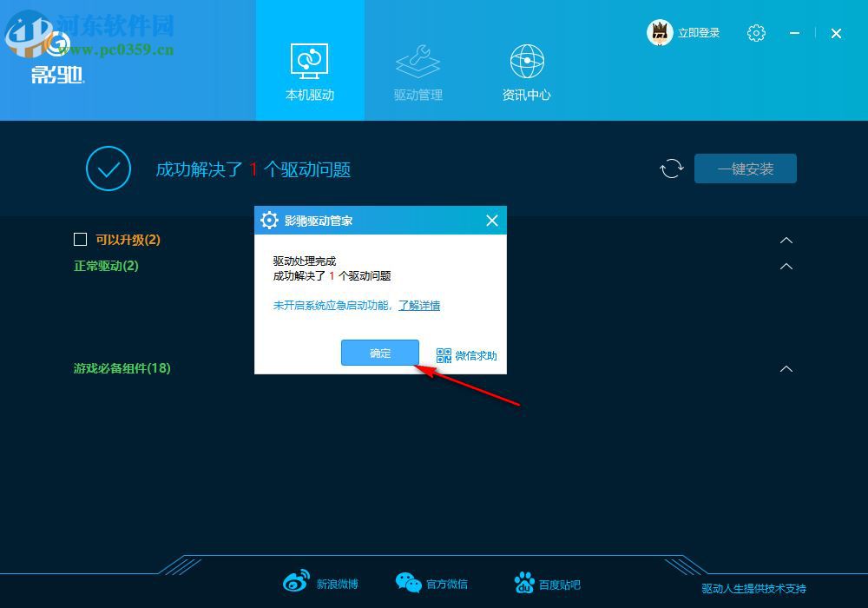Click the Sina Weibo icon at bottom
Image resolution: width=868 pixels, height=608 pixels.
point(296,582)
